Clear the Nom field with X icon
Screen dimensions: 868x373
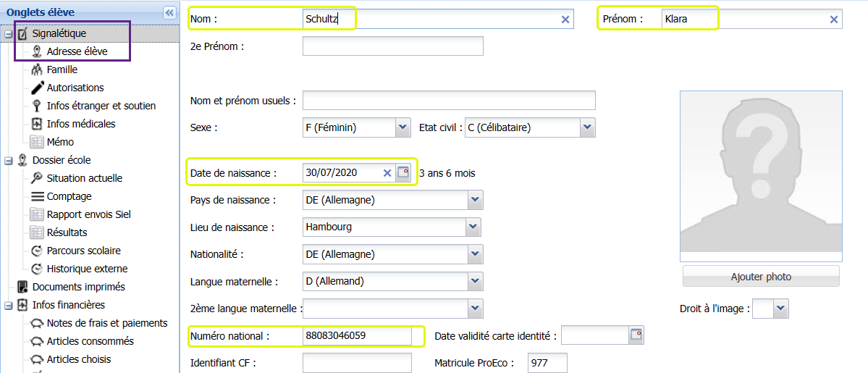click(x=565, y=20)
